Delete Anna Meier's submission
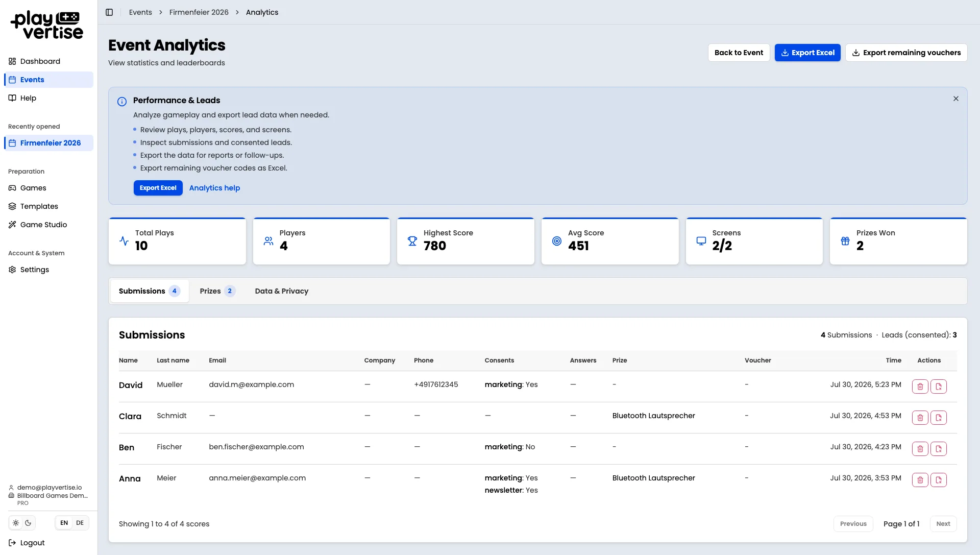 tap(920, 480)
